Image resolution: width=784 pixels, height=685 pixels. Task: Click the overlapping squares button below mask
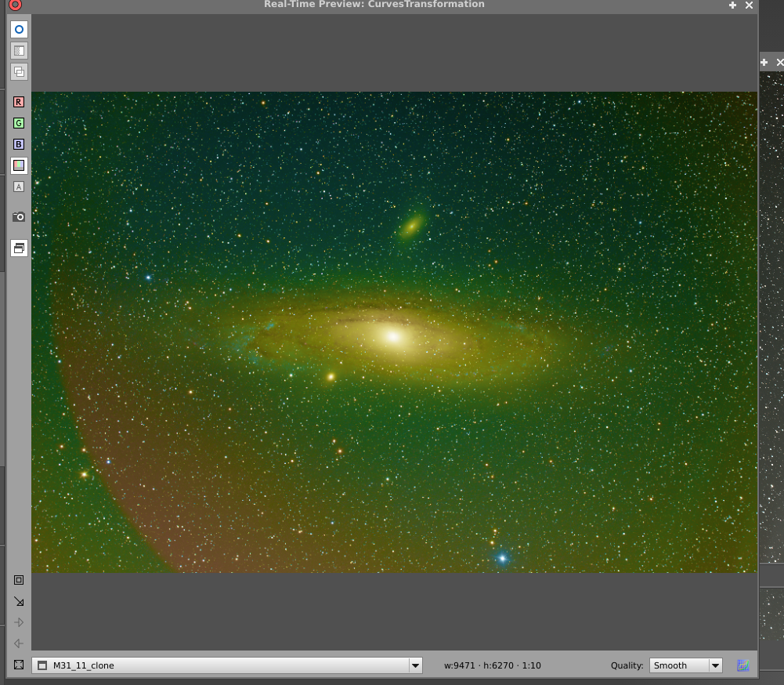[19, 72]
